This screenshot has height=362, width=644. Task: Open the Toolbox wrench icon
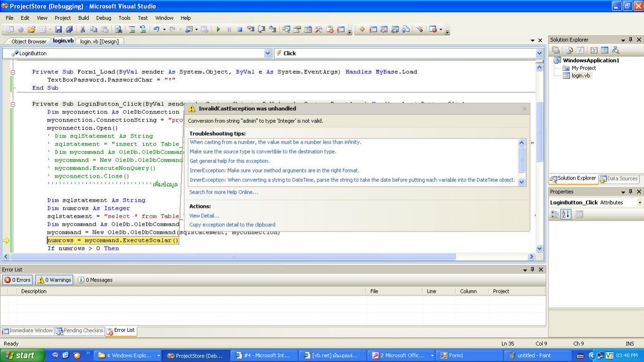[x=319, y=29]
